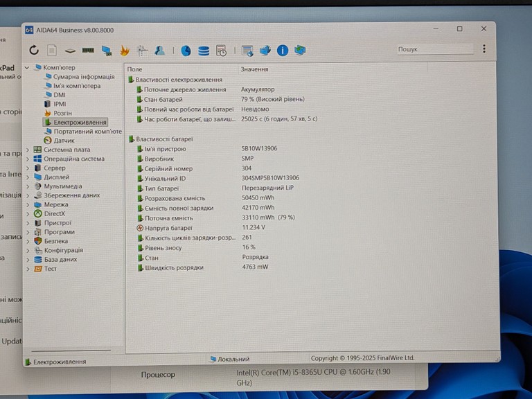Click the database stack toolbar icon
The image size is (532, 399).
(x=204, y=51)
